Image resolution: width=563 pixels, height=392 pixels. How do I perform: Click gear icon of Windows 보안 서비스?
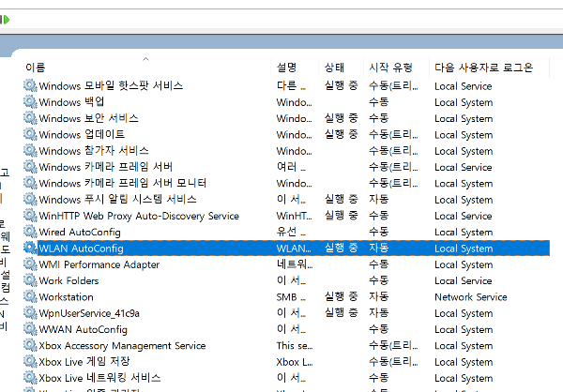click(x=30, y=118)
